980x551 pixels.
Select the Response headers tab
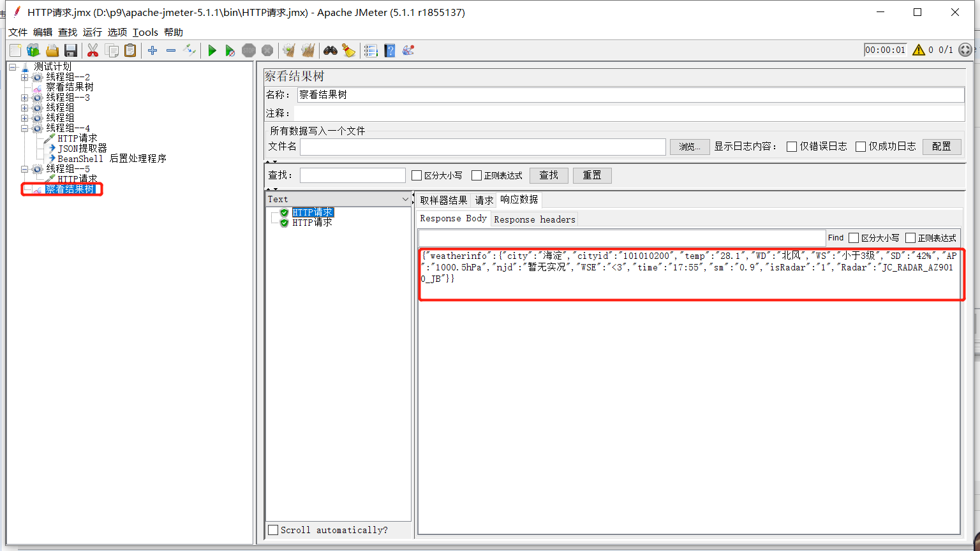pos(535,219)
